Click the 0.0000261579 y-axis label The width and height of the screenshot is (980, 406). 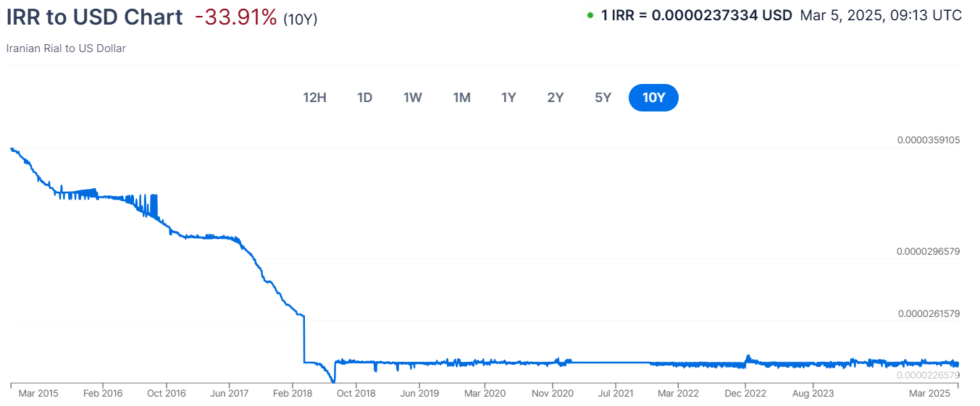coord(928,313)
